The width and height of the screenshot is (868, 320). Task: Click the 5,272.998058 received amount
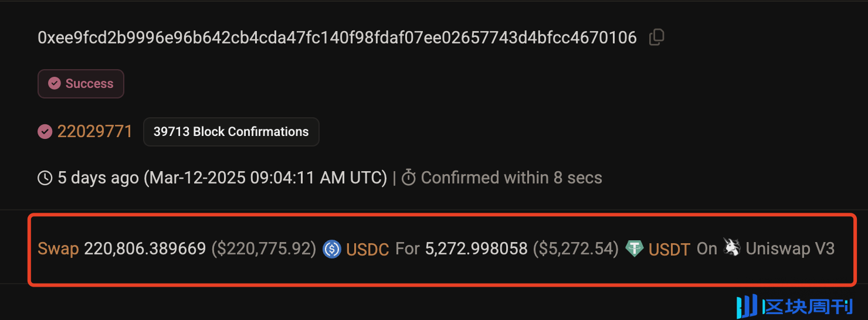click(476, 249)
